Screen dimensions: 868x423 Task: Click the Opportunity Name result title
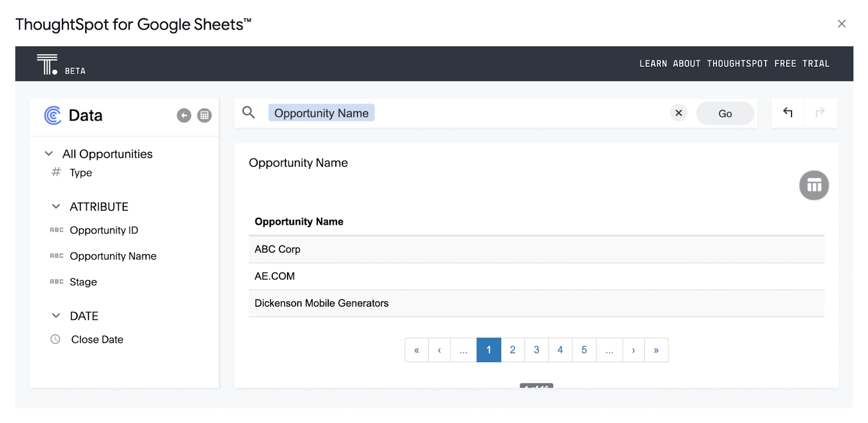(x=298, y=163)
